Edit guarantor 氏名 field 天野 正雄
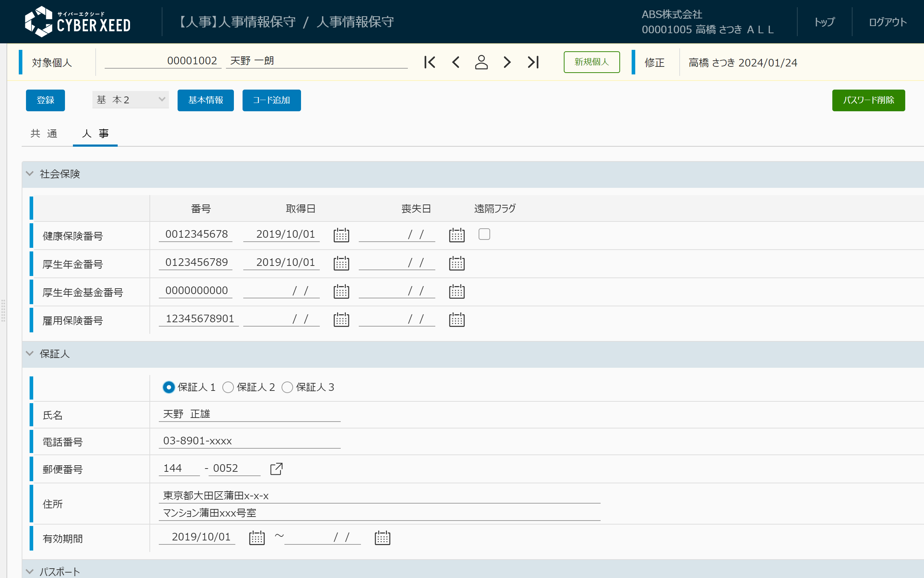Viewport: 924px width, 578px height. pyautogui.click(x=250, y=414)
